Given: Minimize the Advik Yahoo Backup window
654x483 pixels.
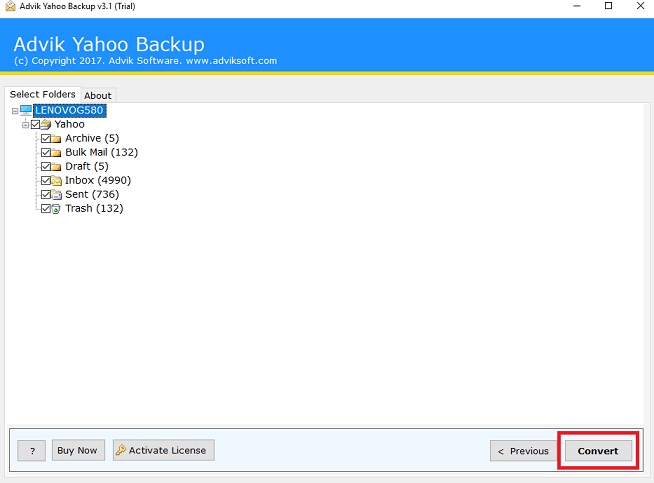Looking at the screenshot, I should point(577,6).
